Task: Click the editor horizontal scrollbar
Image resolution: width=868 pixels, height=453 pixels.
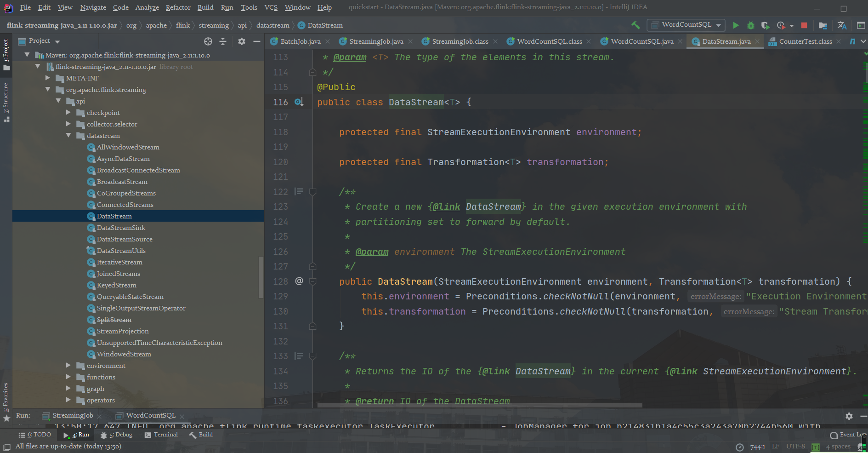Action: [480, 405]
